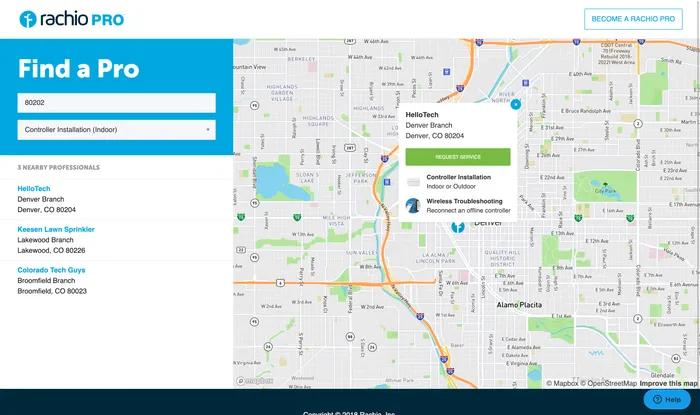Click the City Park label on map
Viewport: 700px width, 415px height.
coord(605,191)
